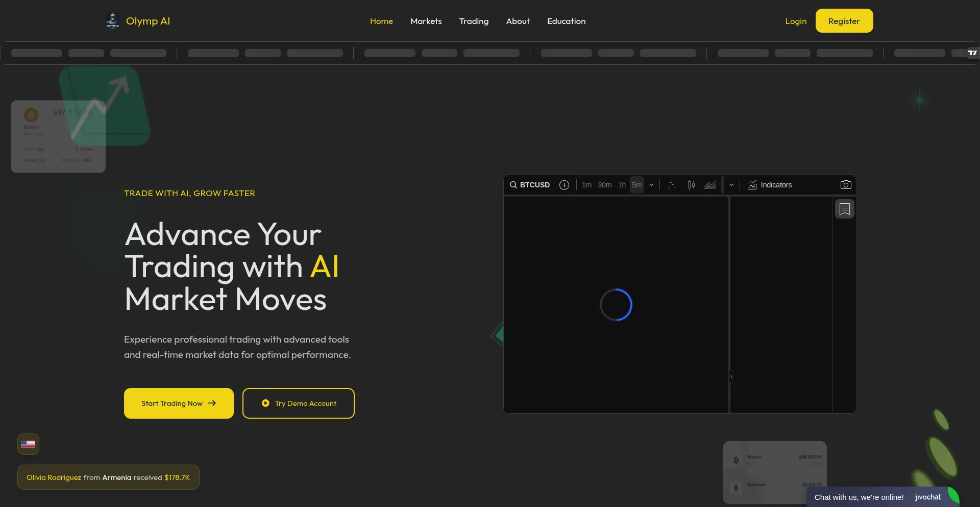The width and height of the screenshot is (980, 507).
Task: Click the Olymp AI logo
Action: click(138, 21)
